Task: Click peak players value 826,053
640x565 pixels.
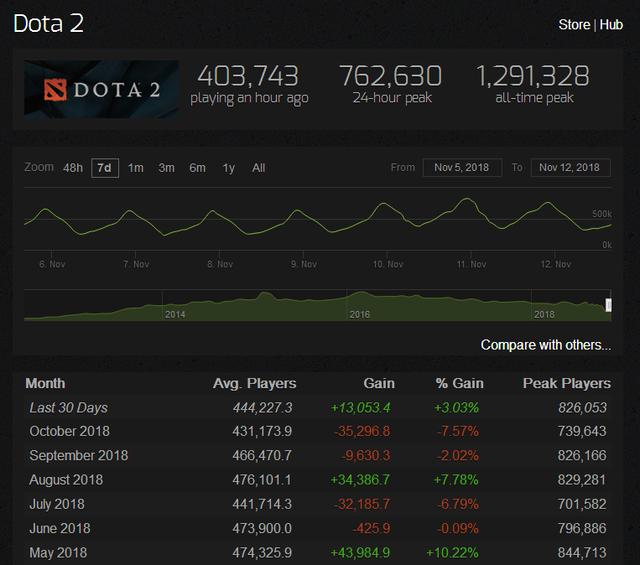Action: click(582, 407)
